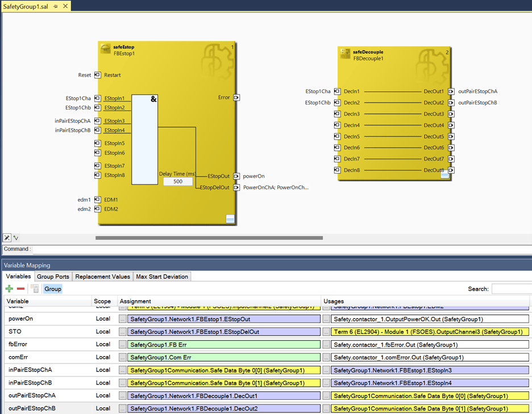Click the unassigned EStopIn5 input port

click(98, 143)
